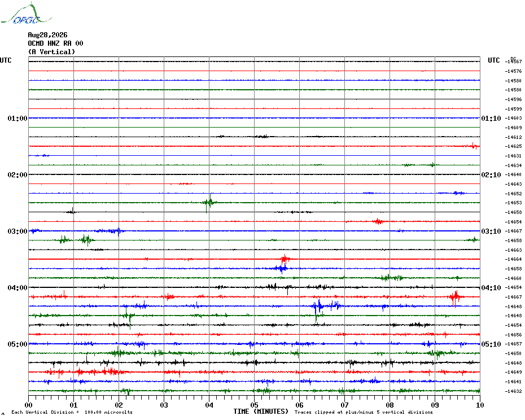Viewport: 525px width, 420px height.
Task: Click minute tick label 02 on time axis
Action: point(119,405)
